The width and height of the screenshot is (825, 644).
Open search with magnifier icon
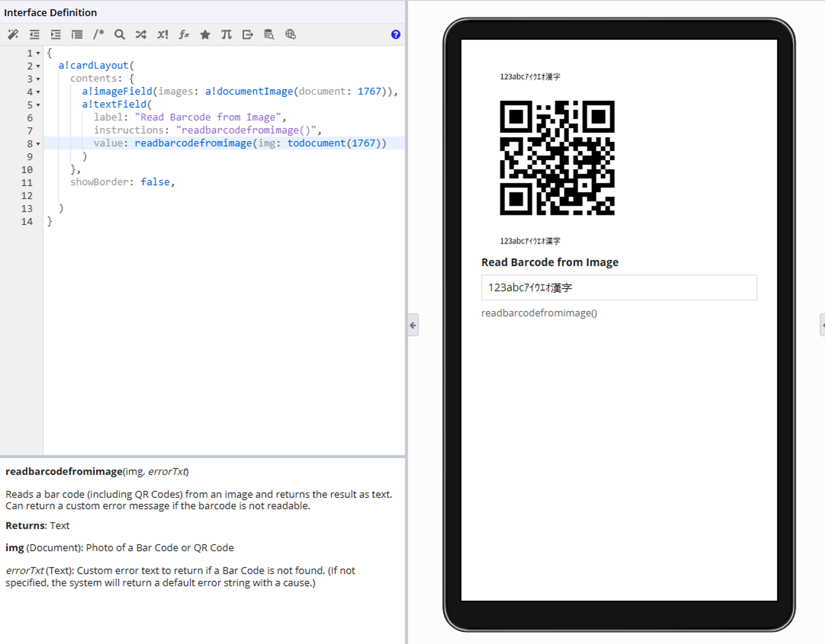120,34
